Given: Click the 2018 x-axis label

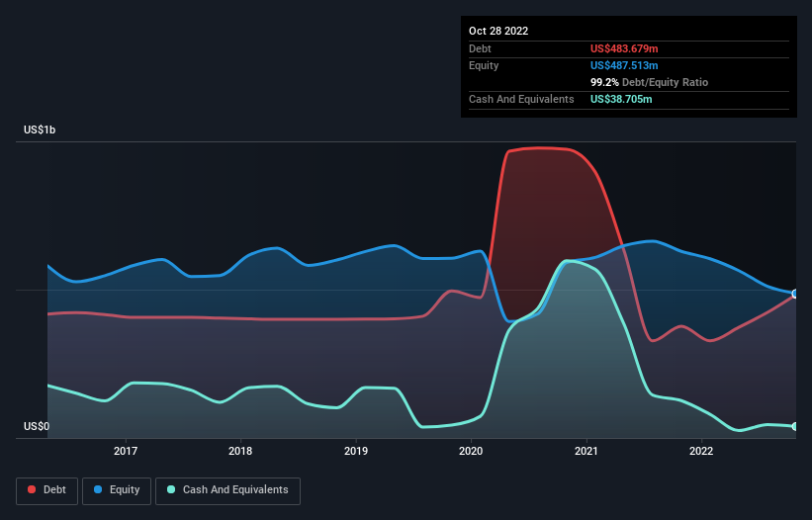Looking at the screenshot, I should coord(240,451).
